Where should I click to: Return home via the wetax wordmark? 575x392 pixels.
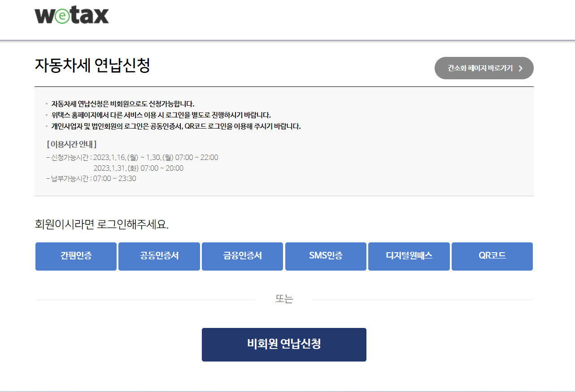71,15
